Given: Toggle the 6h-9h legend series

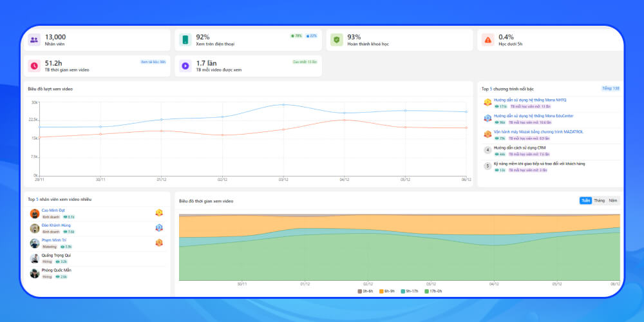Looking at the screenshot, I should point(386,291).
